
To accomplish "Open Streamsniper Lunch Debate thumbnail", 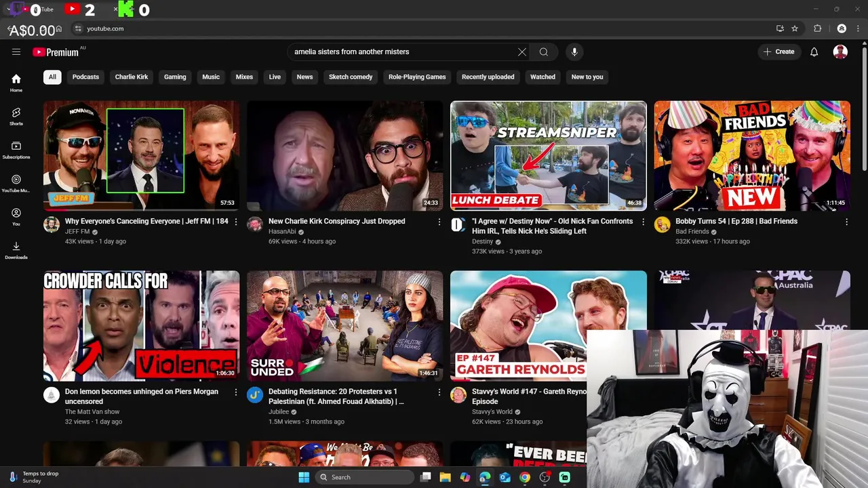I will click(548, 156).
